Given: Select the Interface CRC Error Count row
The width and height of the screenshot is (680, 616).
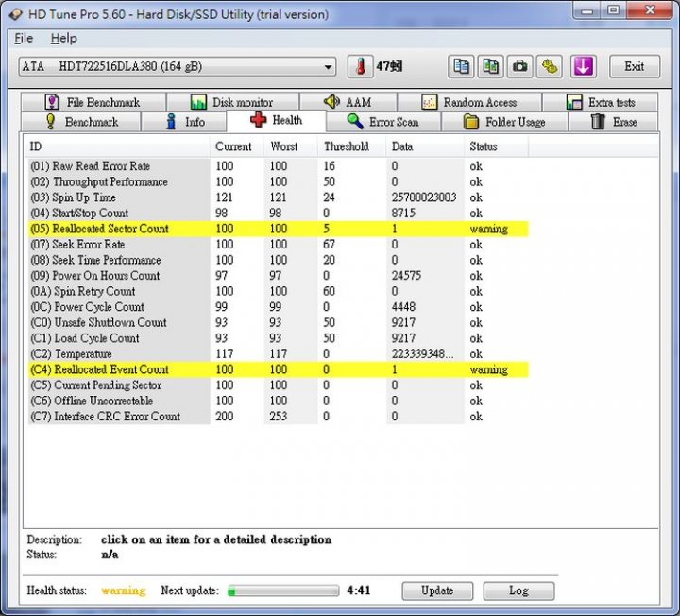Looking at the screenshot, I should pyautogui.click(x=279, y=417).
